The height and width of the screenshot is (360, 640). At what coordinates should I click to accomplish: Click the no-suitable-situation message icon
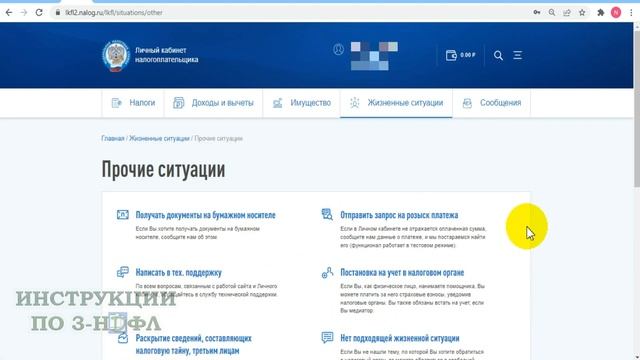pos(327,338)
